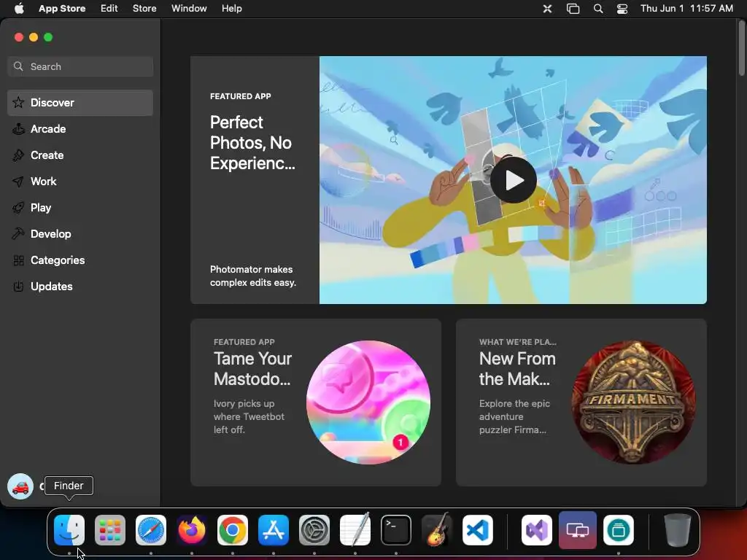Open the Edit menu
Viewport: 747px width, 560px height.
(109, 9)
